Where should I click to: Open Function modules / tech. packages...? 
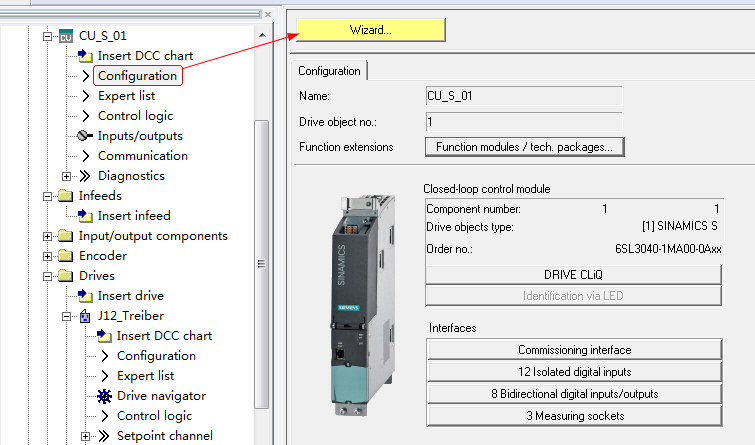click(x=524, y=147)
